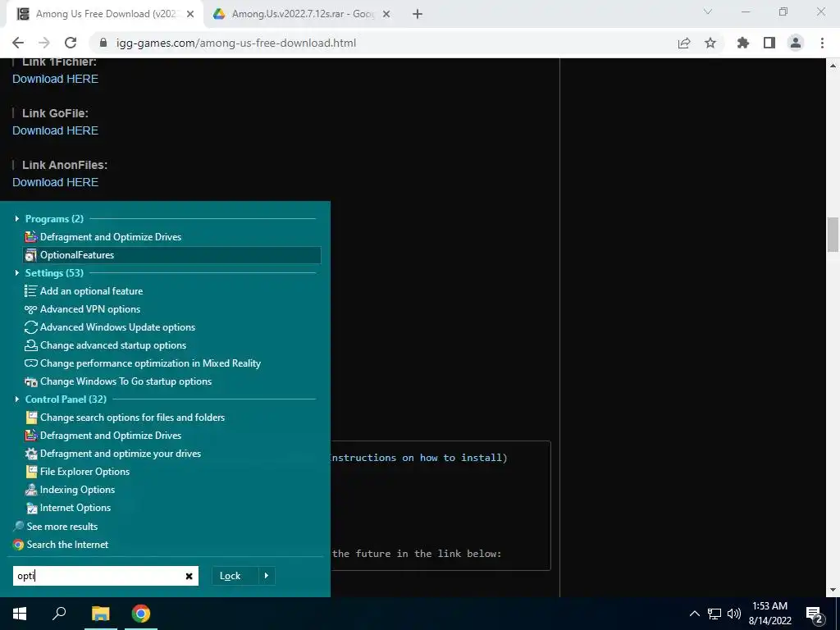The image size is (840, 630).
Task: Go back in Chrome
Action: tap(18, 43)
